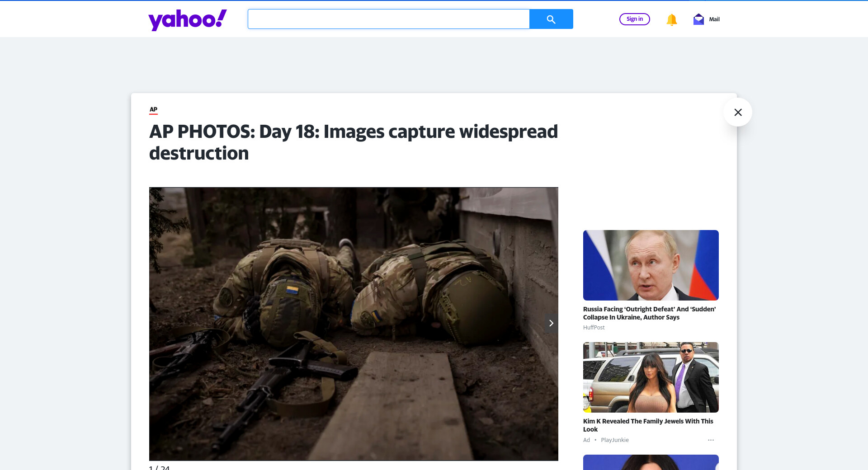Select the Kim K ad thumbnail image

pyautogui.click(x=651, y=377)
